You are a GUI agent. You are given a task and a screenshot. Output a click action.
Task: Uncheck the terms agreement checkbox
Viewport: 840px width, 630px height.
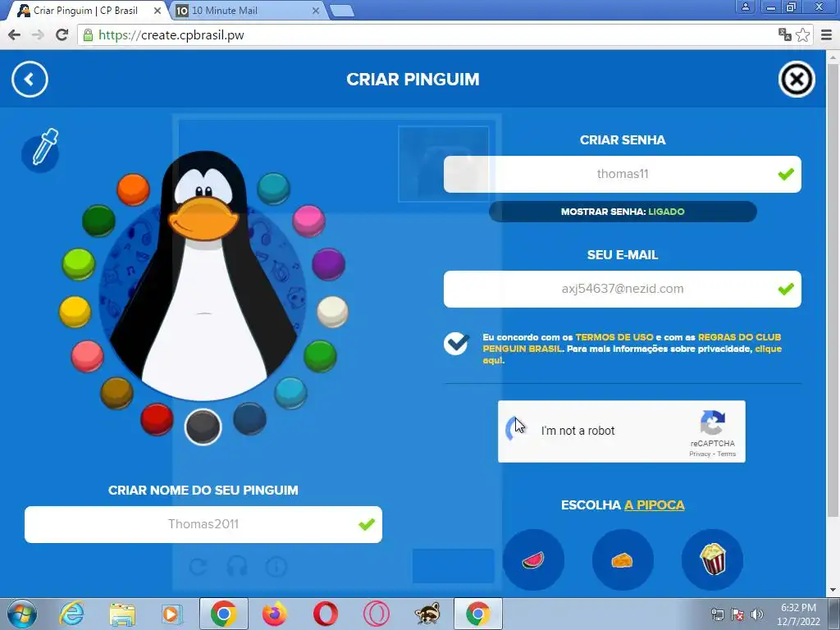click(456, 344)
